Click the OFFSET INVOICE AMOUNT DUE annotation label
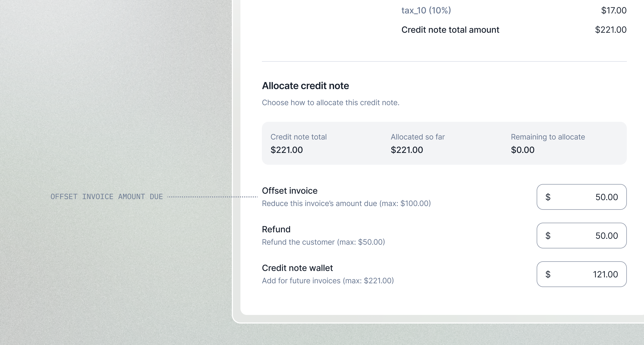Screen dimensions: 644x345 tap(107, 197)
